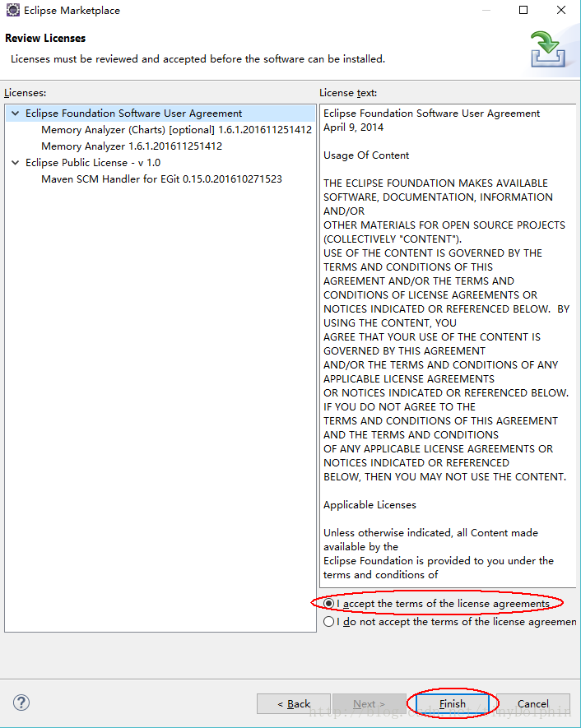Click the Cancel button

coord(532,703)
